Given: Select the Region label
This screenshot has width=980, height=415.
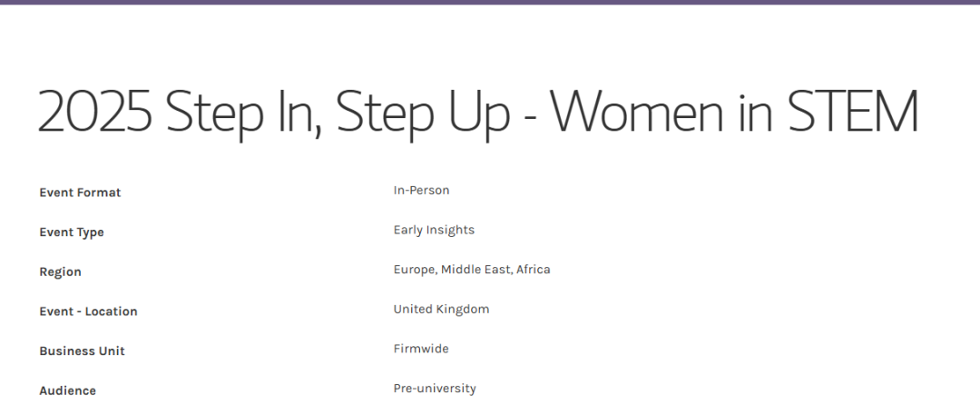Looking at the screenshot, I should [60, 272].
